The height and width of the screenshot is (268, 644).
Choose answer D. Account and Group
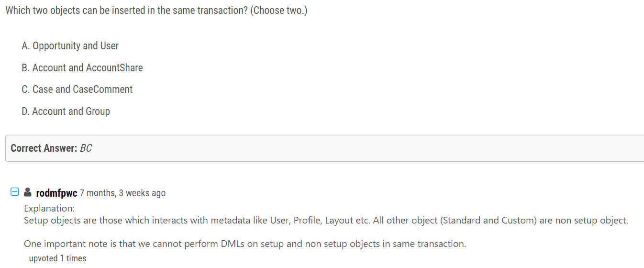(66, 112)
